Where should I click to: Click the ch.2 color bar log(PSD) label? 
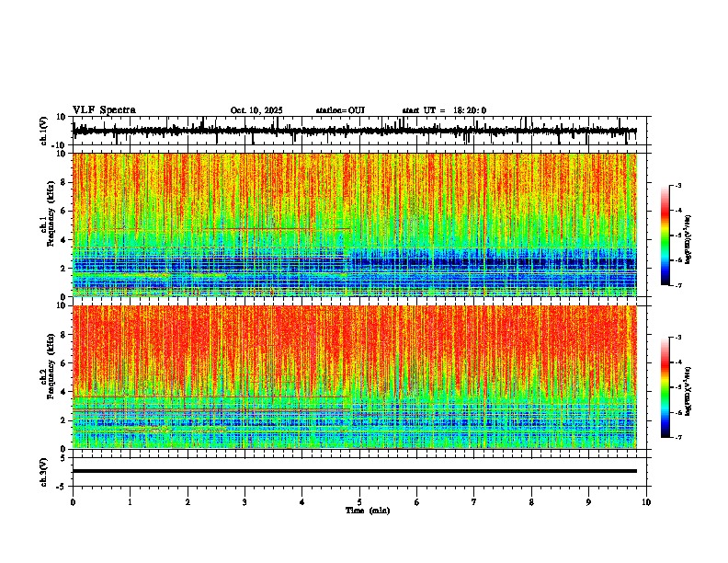688,392
